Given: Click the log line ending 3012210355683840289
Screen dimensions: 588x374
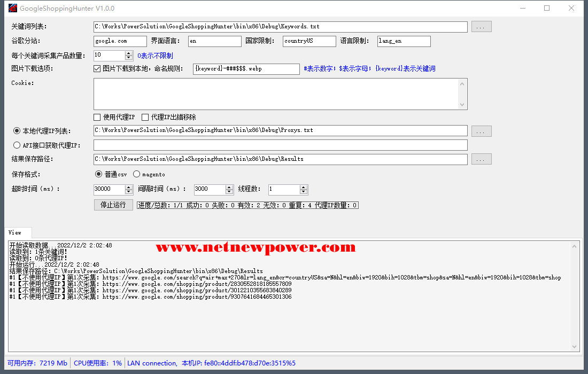Looking at the screenshot, I should pyautogui.click(x=150, y=291).
